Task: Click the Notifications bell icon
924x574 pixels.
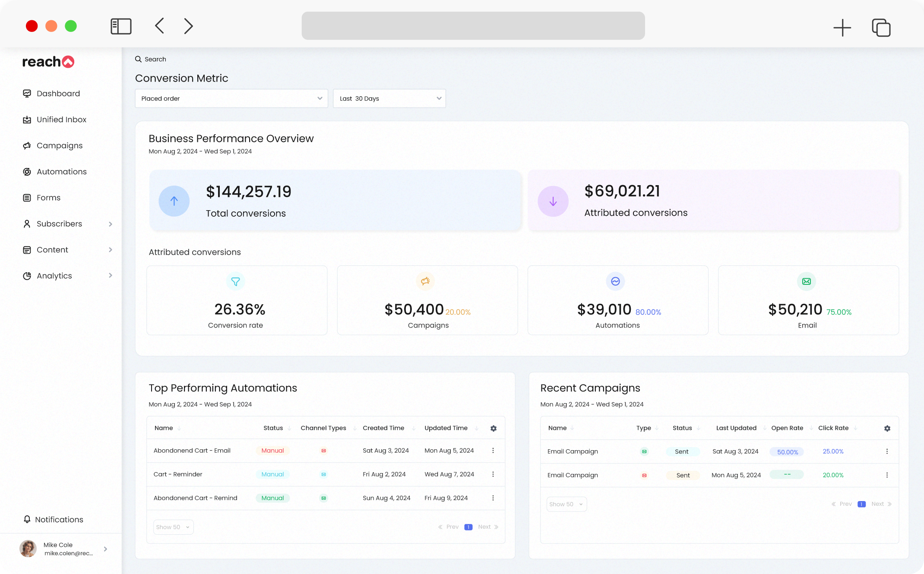Action: (x=27, y=519)
